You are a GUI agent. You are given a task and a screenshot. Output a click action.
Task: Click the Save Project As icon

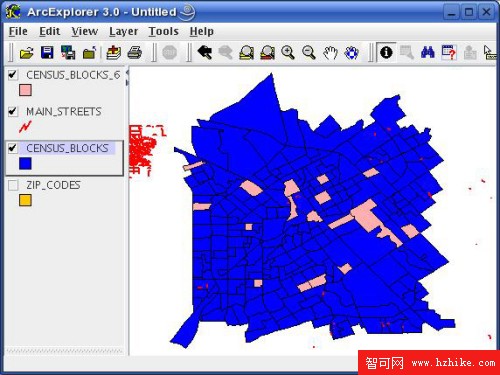point(68,53)
